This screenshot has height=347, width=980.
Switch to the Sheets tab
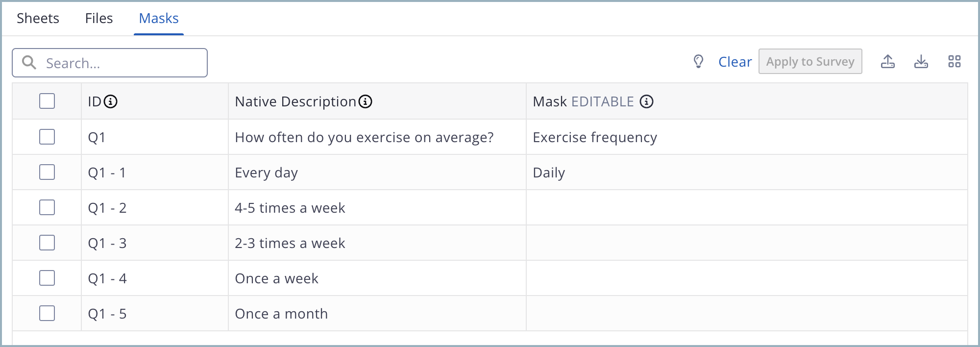click(38, 18)
